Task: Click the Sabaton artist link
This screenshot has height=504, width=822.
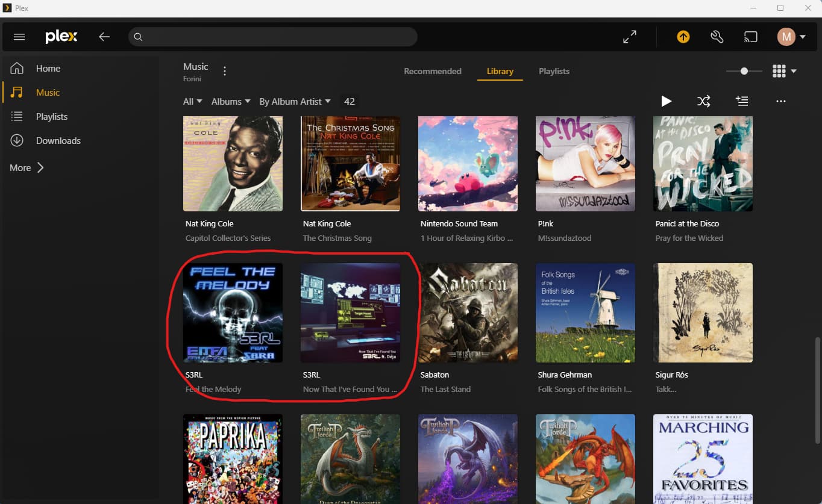Action: 435,375
